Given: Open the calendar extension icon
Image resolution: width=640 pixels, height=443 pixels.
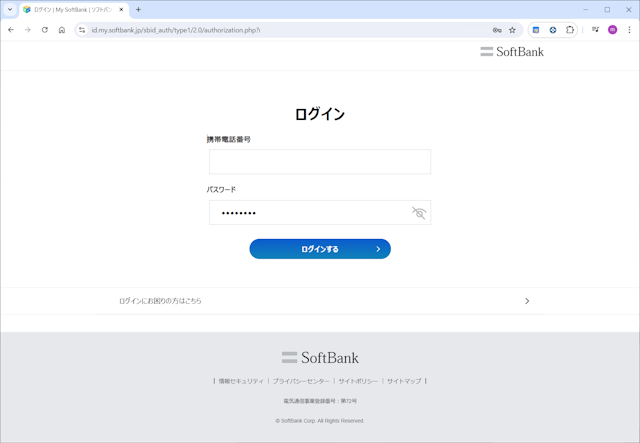Looking at the screenshot, I should [536, 30].
